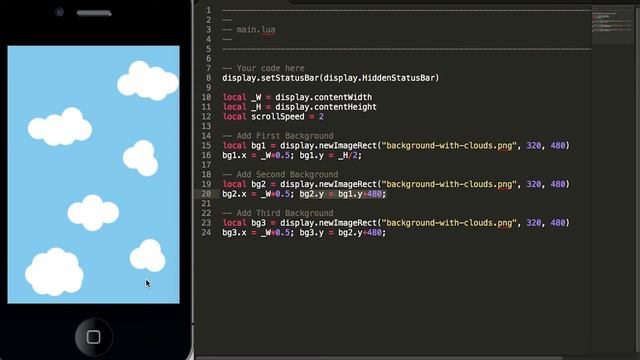The width and height of the screenshot is (640, 360).
Task: Click line number 15 in the gutter
Action: [206, 146]
